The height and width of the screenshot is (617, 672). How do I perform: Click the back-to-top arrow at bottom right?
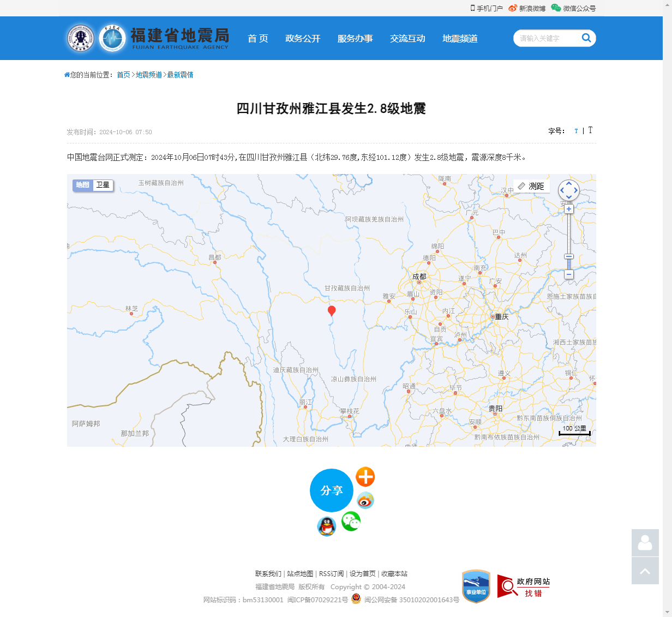click(x=645, y=571)
